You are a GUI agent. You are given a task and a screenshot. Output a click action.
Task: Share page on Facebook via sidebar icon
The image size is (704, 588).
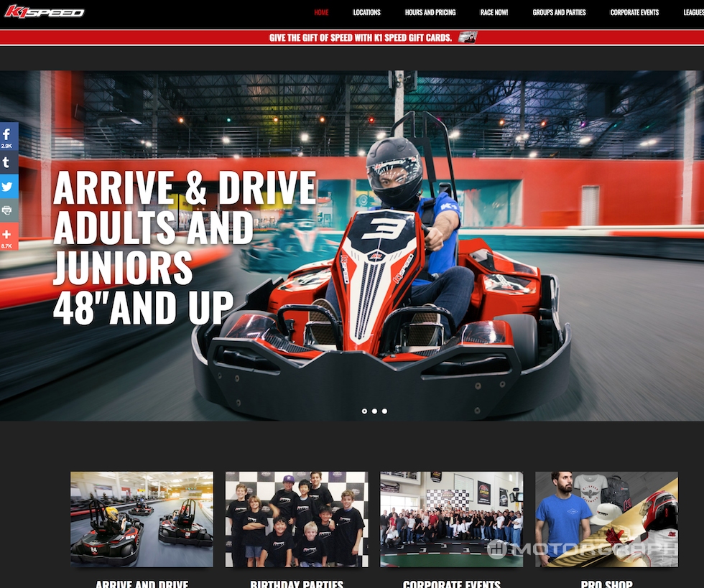[7, 136]
